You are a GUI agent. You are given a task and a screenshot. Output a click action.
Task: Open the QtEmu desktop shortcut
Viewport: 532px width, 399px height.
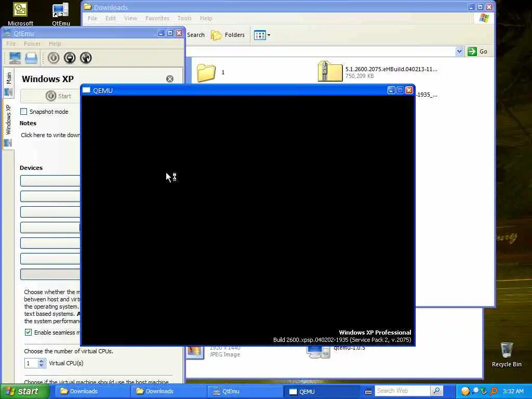(x=61, y=14)
